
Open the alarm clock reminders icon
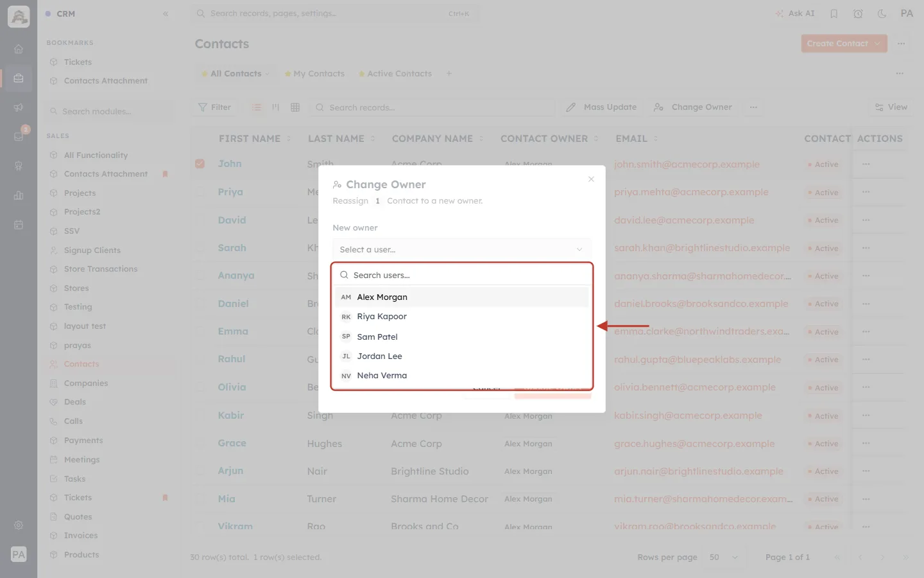pyautogui.click(x=858, y=13)
